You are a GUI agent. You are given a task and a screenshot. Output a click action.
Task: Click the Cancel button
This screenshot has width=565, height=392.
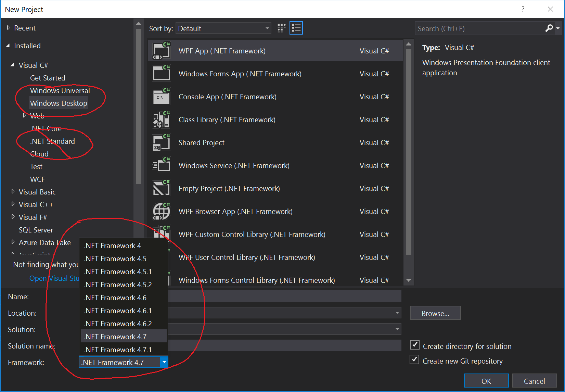534,381
